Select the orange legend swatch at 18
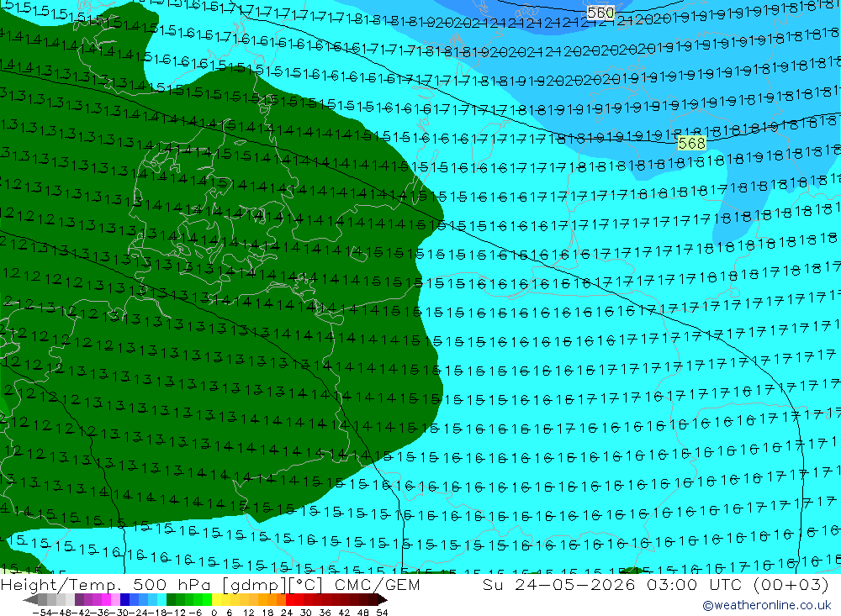The height and width of the screenshot is (616, 841). [272, 600]
